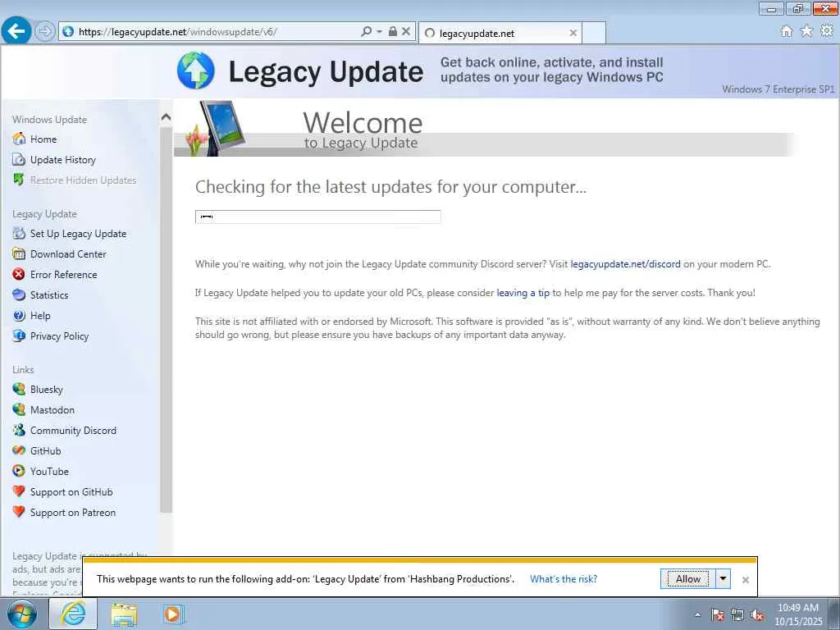The height and width of the screenshot is (630, 840).
Task: Click the Statistics icon
Action: tap(19, 294)
